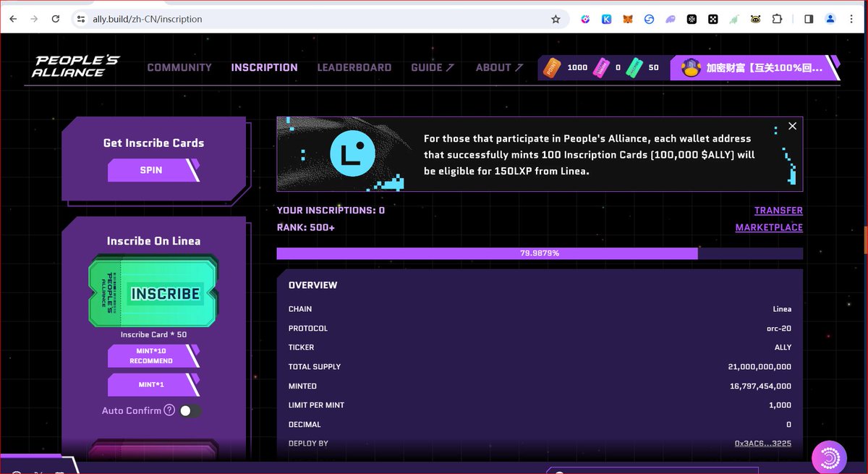Click the 'Inscribe On Linea' heading
The width and height of the screenshot is (868, 474).
(153, 241)
